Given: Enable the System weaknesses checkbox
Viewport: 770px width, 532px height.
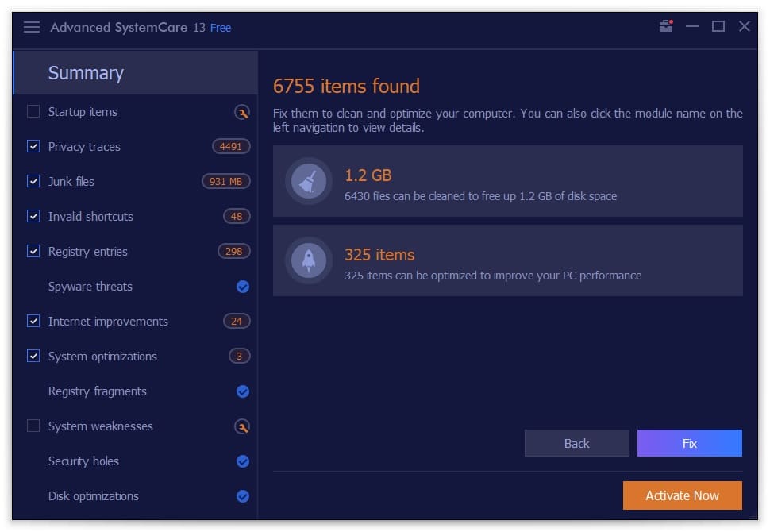Looking at the screenshot, I should (x=33, y=426).
